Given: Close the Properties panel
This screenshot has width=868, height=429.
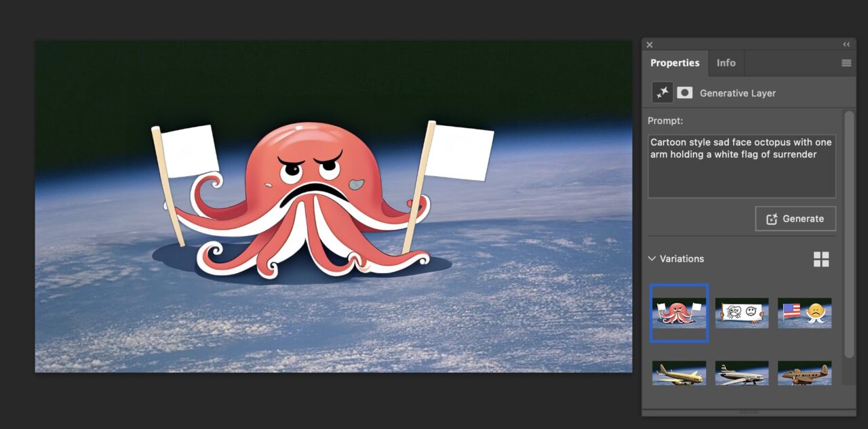Looking at the screenshot, I should 650,45.
